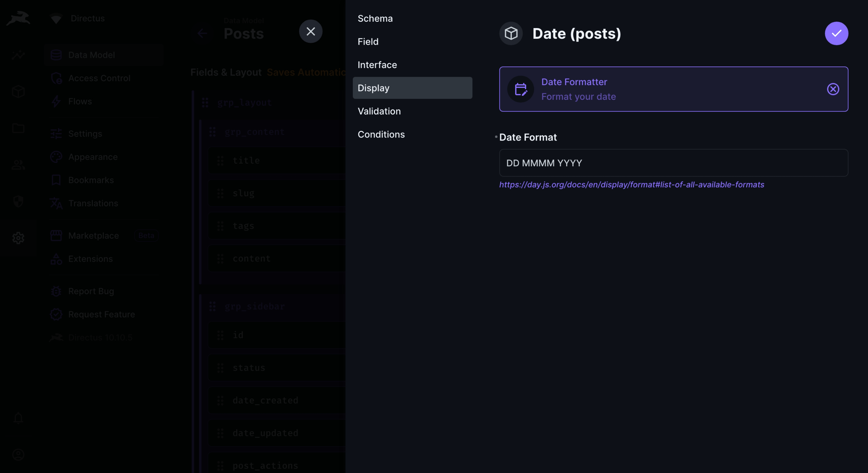This screenshot has height=473, width=868.
Task: Confirm changes with the purple checkmark button
Action: tap(836, 33)
